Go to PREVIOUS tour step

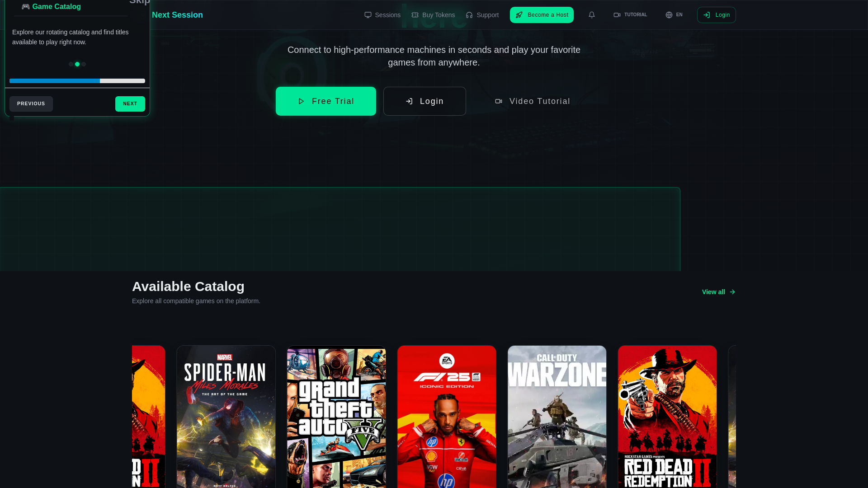coord(31,104)
